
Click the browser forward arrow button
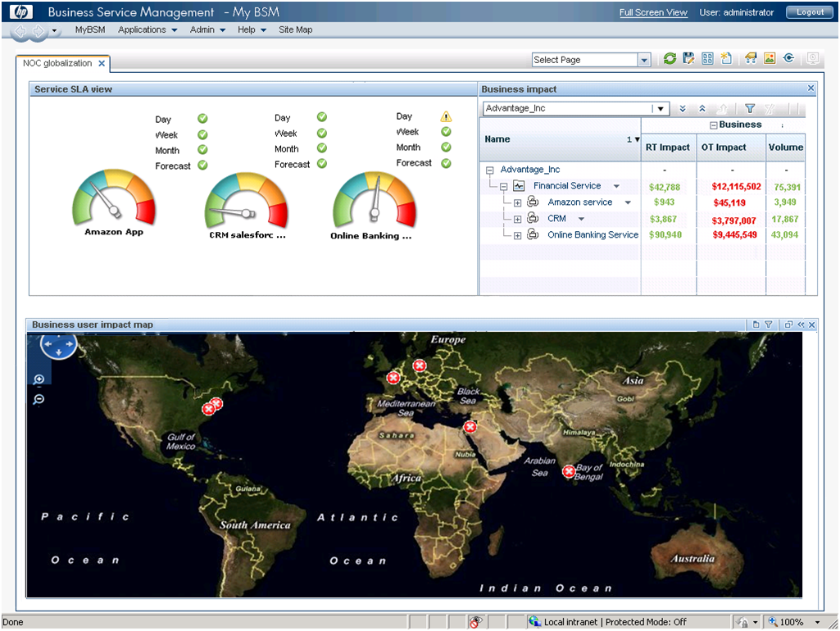click(38, 31)
